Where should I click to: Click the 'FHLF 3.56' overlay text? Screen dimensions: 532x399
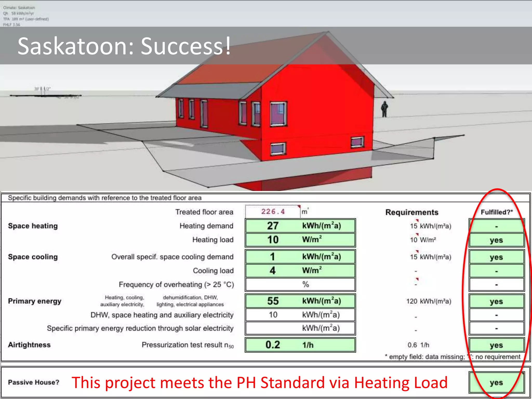click(x=11, y=25)
